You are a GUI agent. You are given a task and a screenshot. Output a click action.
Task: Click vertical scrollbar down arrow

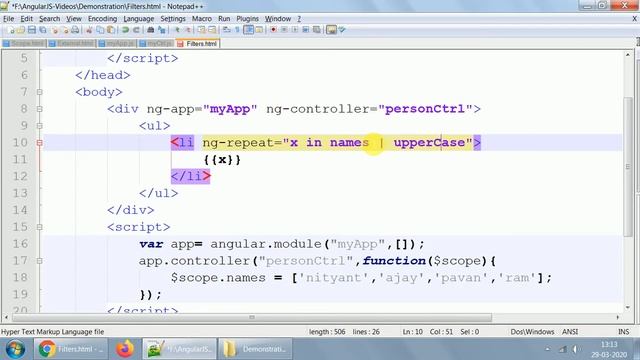[628, 307]
